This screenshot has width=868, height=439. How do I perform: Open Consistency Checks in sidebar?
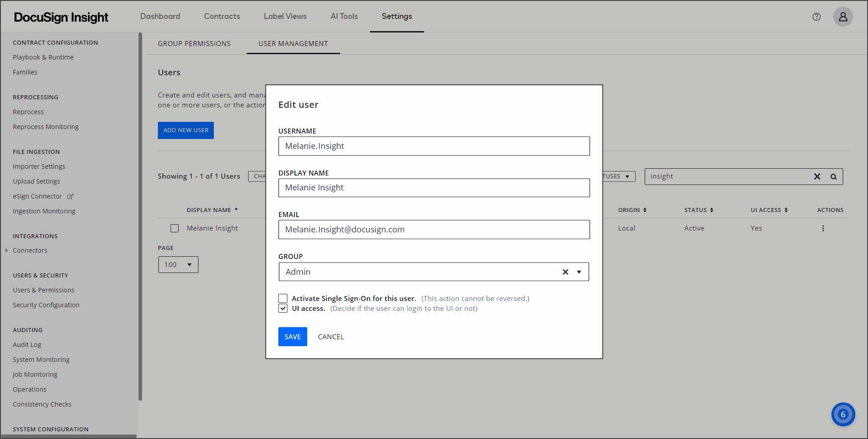pyautogui.click(x=42, y=404)
